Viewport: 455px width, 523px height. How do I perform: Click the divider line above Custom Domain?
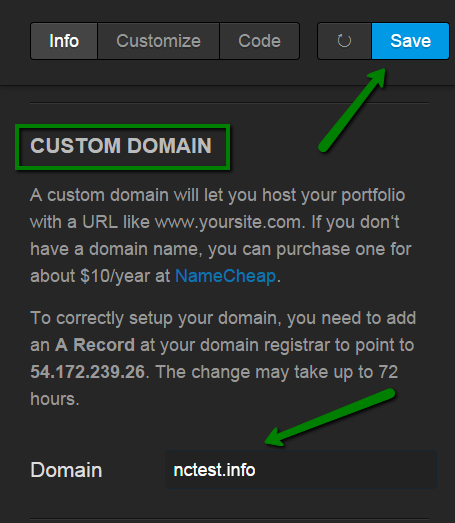coord(230,103)
